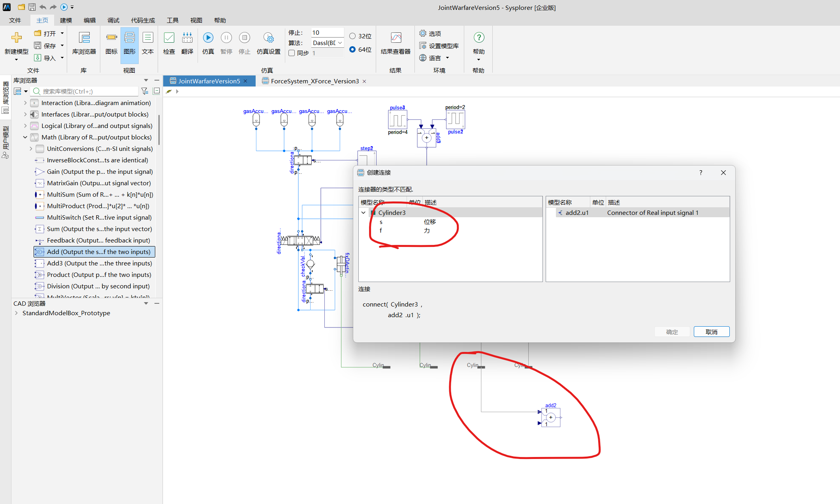Open the 库浏览器 library browser ribbon button

click(x=84, y=43)
